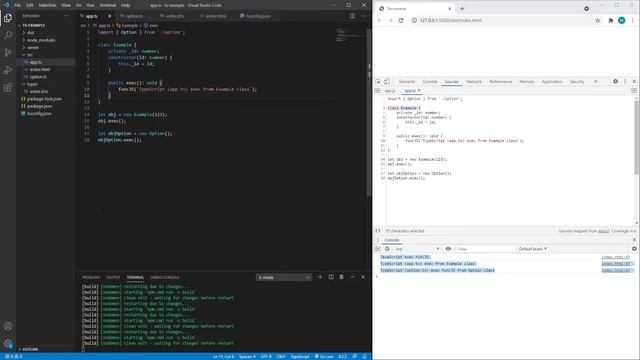Open Chrome three-dot menu
640x360 pixels.
tap(633, 20)
